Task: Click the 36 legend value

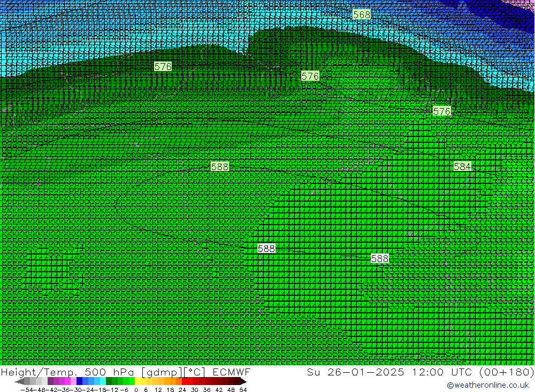Action: [207, 390]
